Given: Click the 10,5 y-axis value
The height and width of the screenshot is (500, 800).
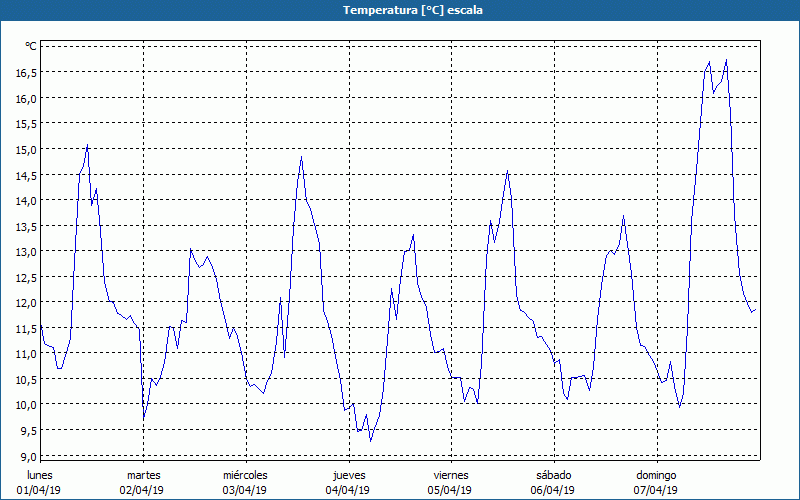Looking at the screenshot, I should pyautogui.click(x=26, y=379).
